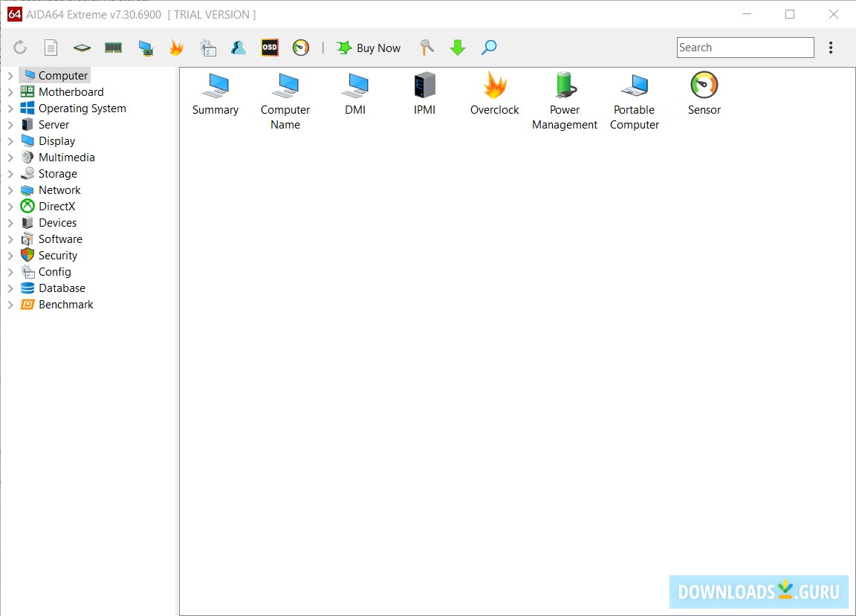Screen dimensions: 856x616
Task: Select Benchmark in the tree
Action: (x=56, y=305)
